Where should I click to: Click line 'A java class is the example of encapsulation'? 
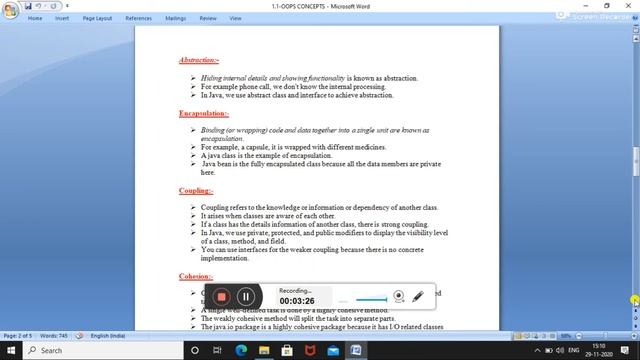[x=267, y=156]
